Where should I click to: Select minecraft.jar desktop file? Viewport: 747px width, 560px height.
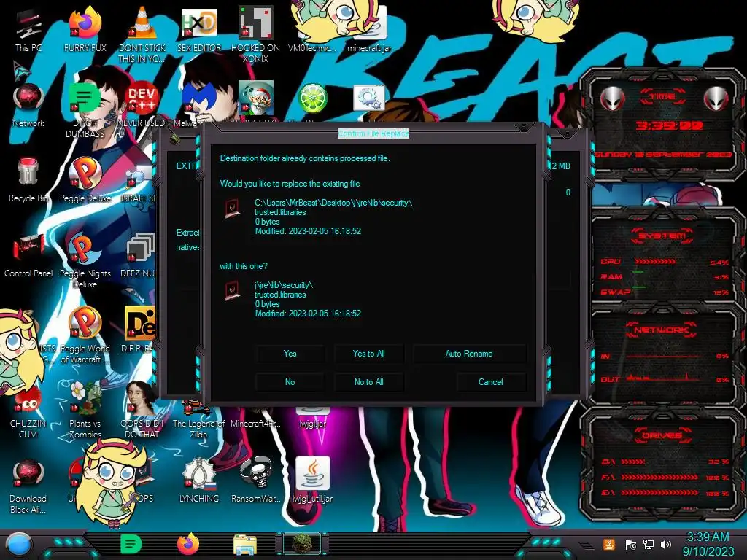[370, 29]
